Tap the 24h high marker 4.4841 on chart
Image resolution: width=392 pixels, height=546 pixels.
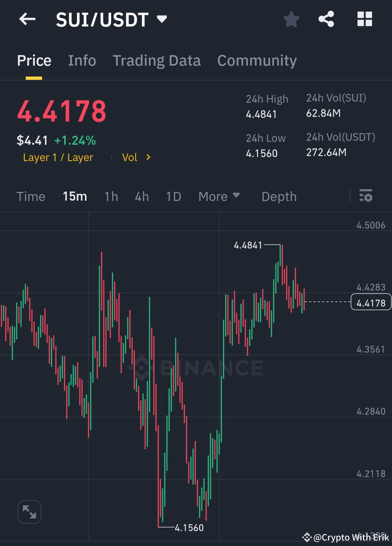(x=248, y=245)
